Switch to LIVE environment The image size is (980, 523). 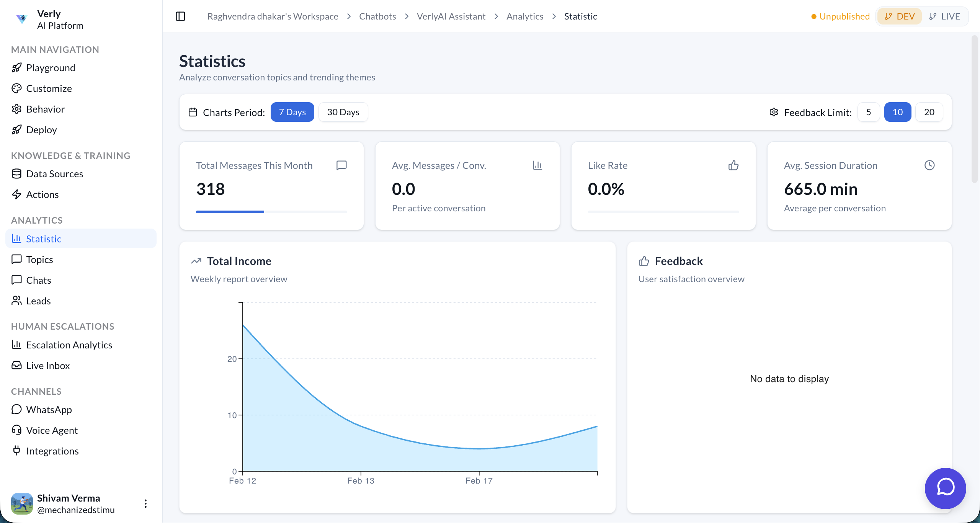click(945, 16)
